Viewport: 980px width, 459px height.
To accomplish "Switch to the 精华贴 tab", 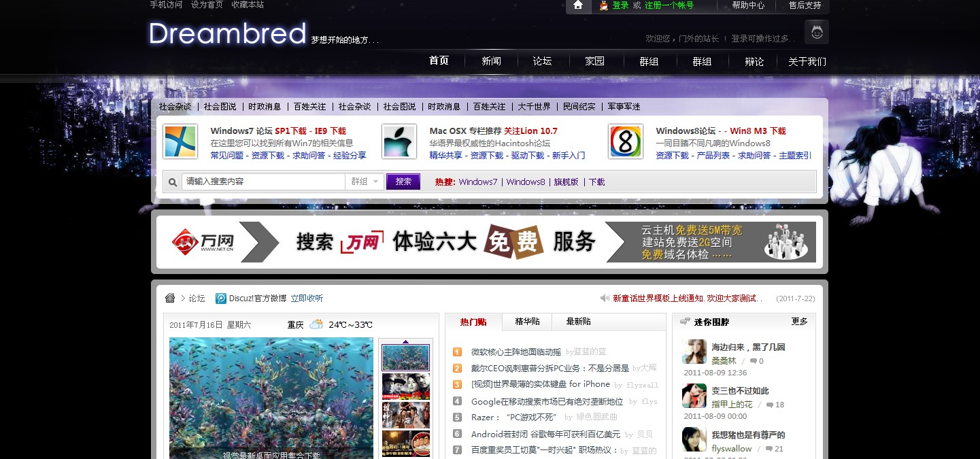I will pyautogui.click(x=528, y=322).
